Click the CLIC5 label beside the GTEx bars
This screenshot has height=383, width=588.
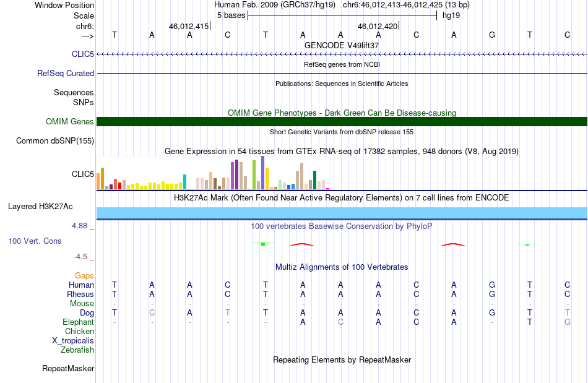click(83, 174)
